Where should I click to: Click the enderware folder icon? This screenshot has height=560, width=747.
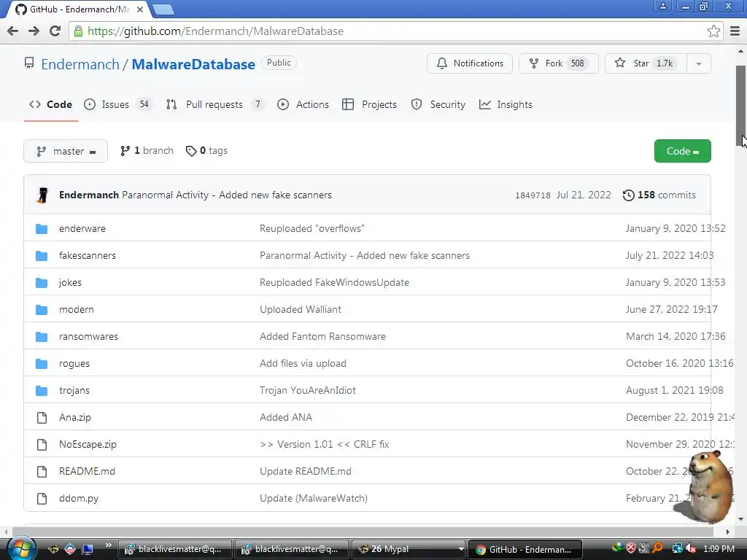(42, 229)
